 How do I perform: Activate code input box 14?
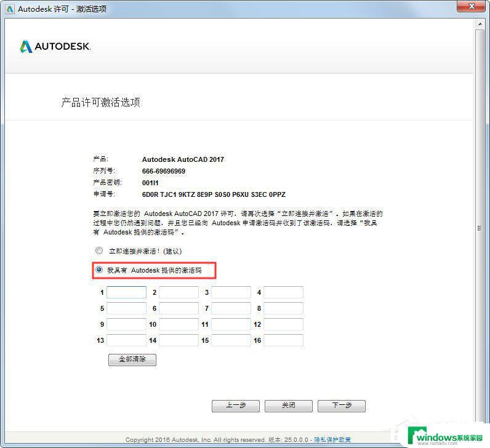(179, 340)
